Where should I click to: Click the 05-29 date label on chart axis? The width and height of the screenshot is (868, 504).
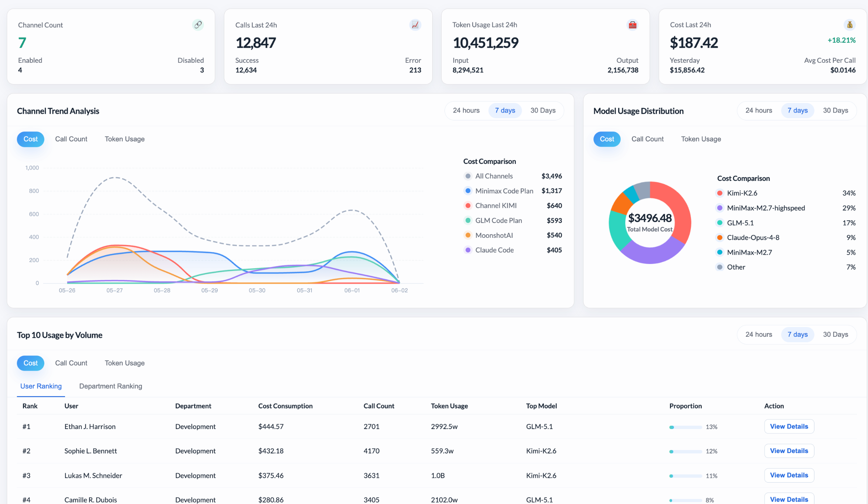point(210,291)
